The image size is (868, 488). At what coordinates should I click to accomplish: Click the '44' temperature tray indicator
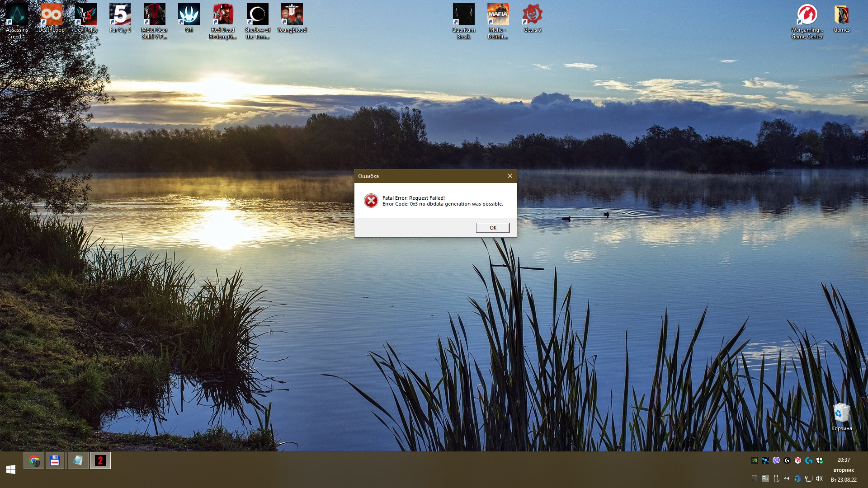click(x=787, y=479)
